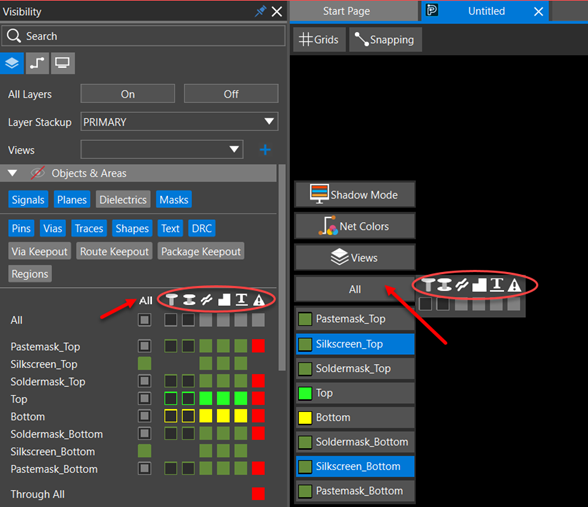The width and height of the screenshot is (588, 507).
Task: Open the Snapping toolbar option
Action: tap(385, 39)
